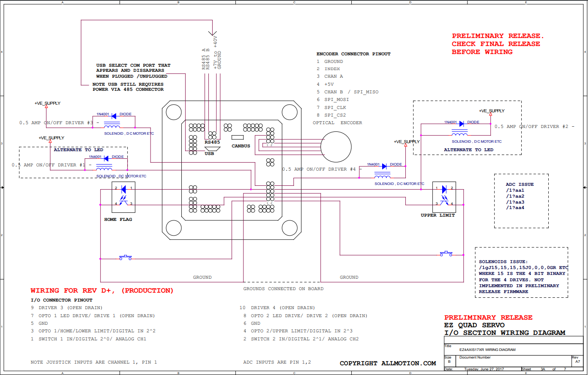Click encoder pinout row '5 CHAN B / SPI_MISO'
This screenshot has width=588, height=375.
click(x=348, y=92)
